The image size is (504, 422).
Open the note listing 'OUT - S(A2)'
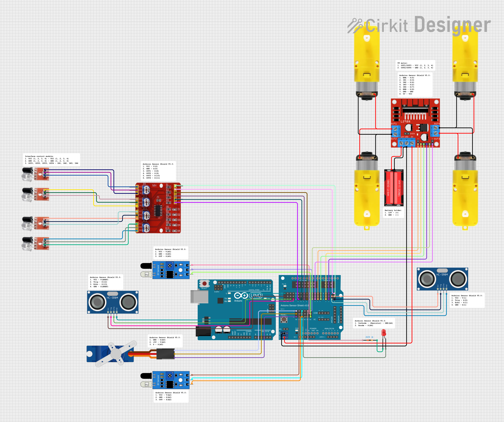pyautogui.click(x=171, y=396)
